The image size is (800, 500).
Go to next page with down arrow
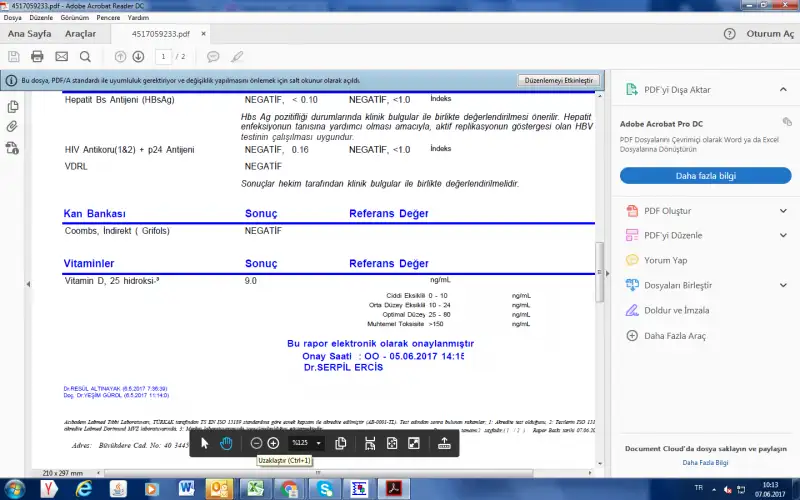point(138,56)
